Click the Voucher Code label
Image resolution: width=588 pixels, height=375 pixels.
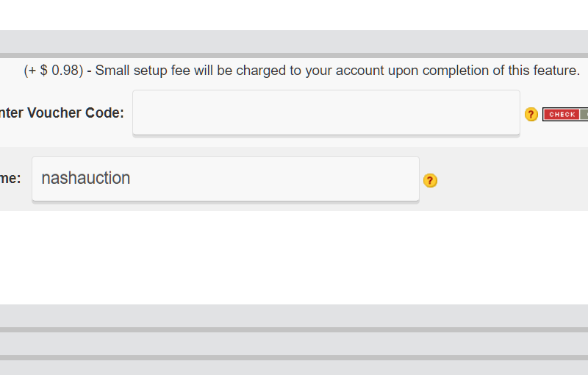click(x=62, y=113)
